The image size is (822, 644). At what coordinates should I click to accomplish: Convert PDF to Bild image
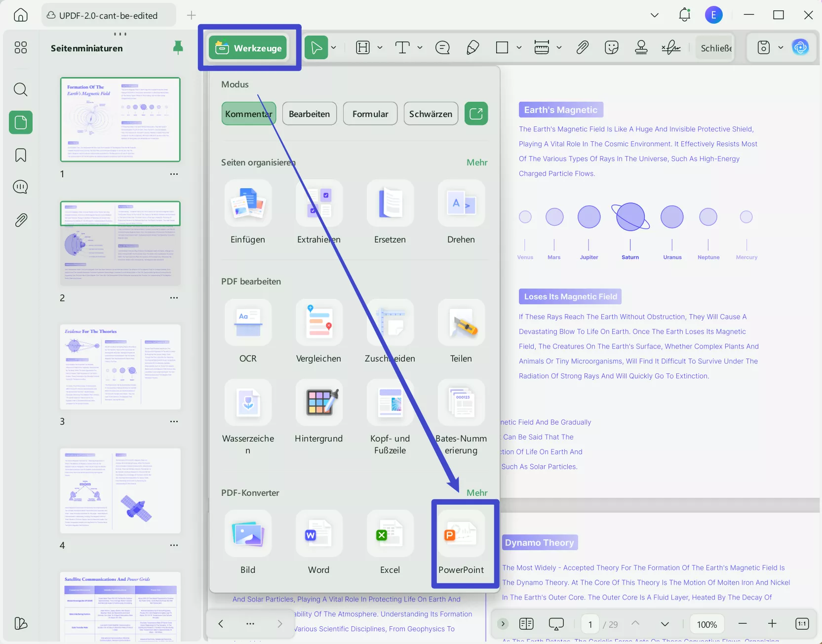[x=248, y=533]
